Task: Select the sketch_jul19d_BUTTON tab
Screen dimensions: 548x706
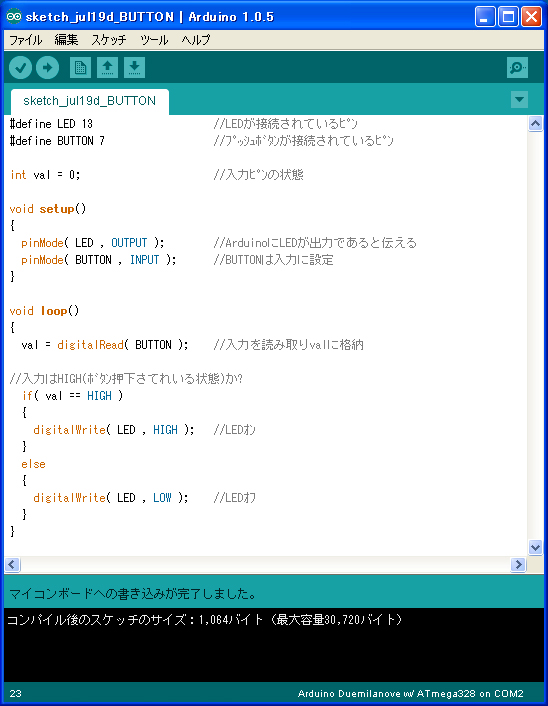Action: click(90, 101)
